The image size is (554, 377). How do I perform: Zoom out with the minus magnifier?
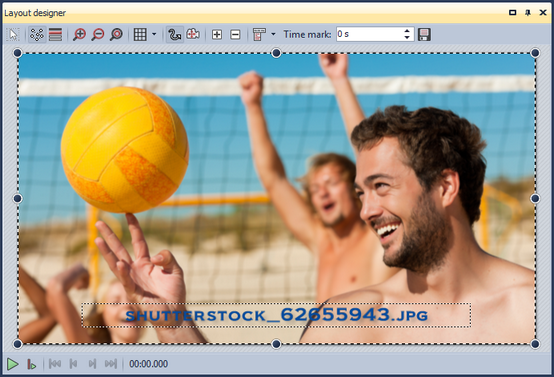coord(98,34)
